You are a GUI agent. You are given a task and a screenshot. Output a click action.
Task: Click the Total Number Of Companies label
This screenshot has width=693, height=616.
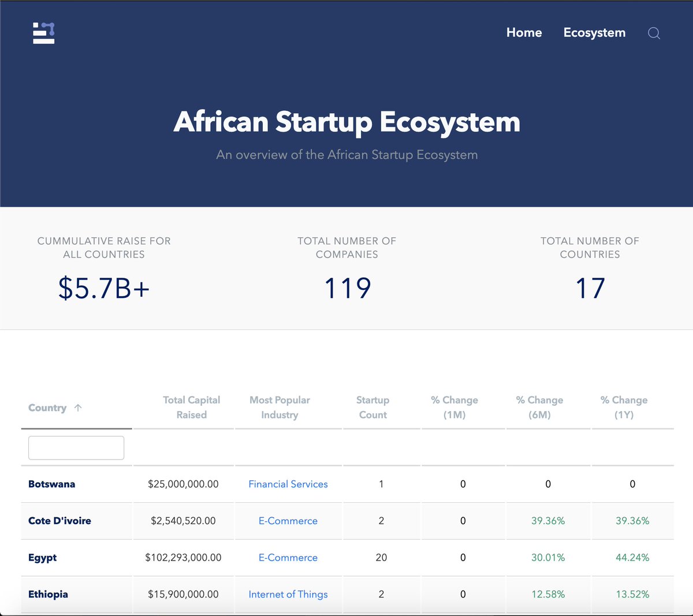tap(347, 248)
